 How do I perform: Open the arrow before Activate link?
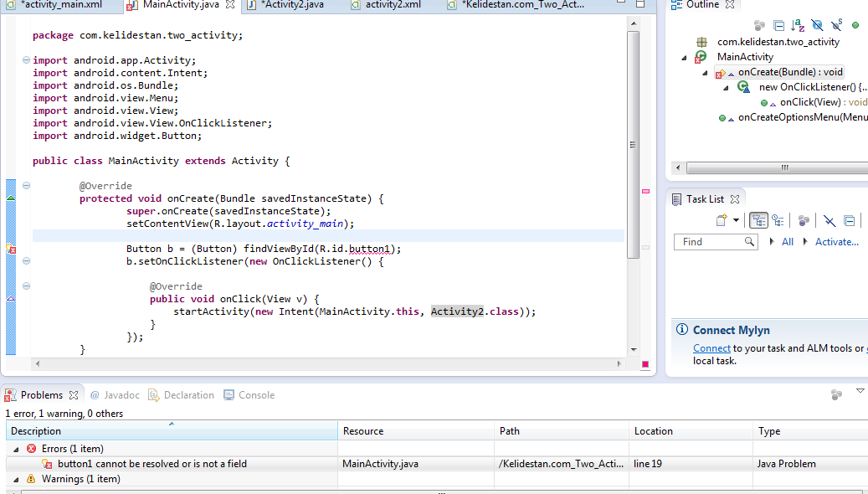point(805,241)
